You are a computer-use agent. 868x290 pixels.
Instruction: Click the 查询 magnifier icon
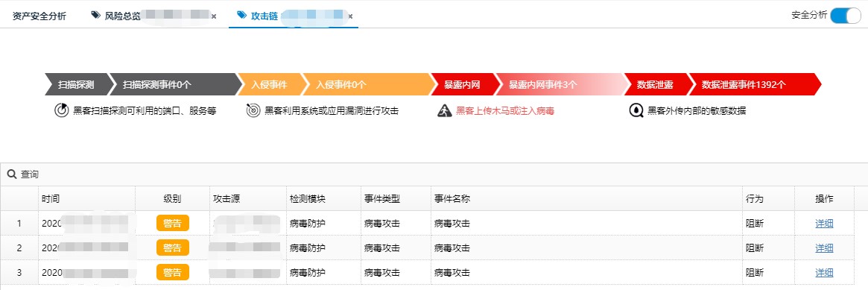(x=11, y=174)
